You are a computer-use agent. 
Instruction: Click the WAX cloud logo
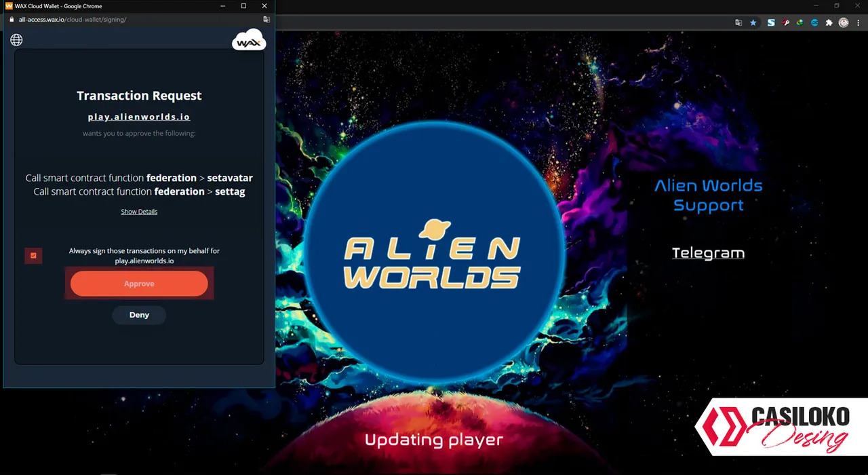pyautogui.click(x=249, y=40)
